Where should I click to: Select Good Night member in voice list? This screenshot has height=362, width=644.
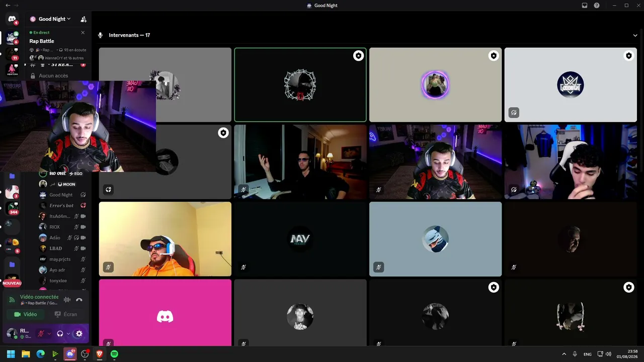[x=62, y=195]
